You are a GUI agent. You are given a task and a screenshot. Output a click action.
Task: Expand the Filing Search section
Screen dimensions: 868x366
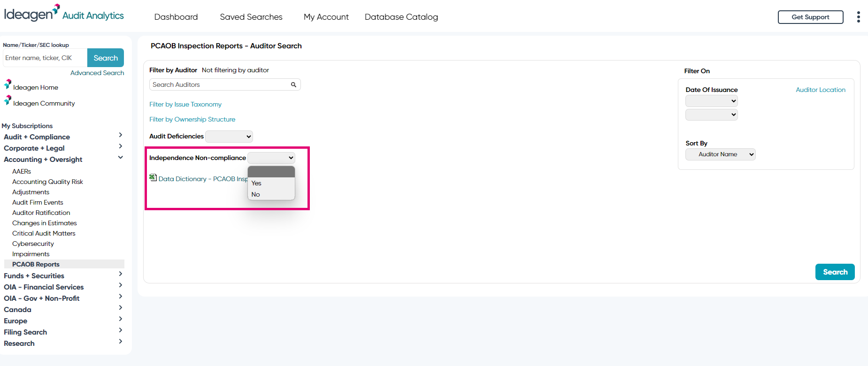[63, 332]
